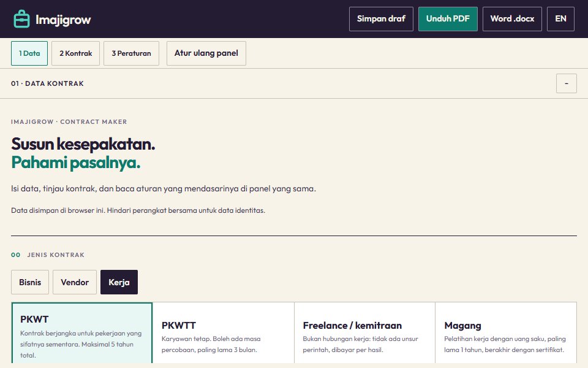The height and width of the screenshot is (368, 588).
Task: Save the draft with Simpan draf
Action: tap(381, 19)
